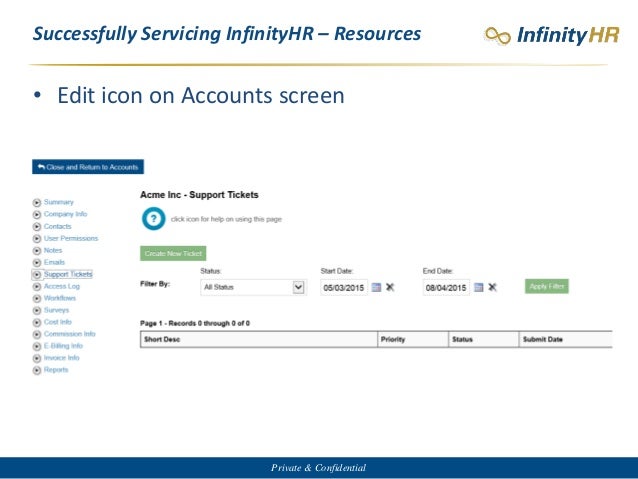The height and width of the screenshot is (479, 638).
Task: Click the arrow icon beside User Permissions
Action: [x=37, y=238]
